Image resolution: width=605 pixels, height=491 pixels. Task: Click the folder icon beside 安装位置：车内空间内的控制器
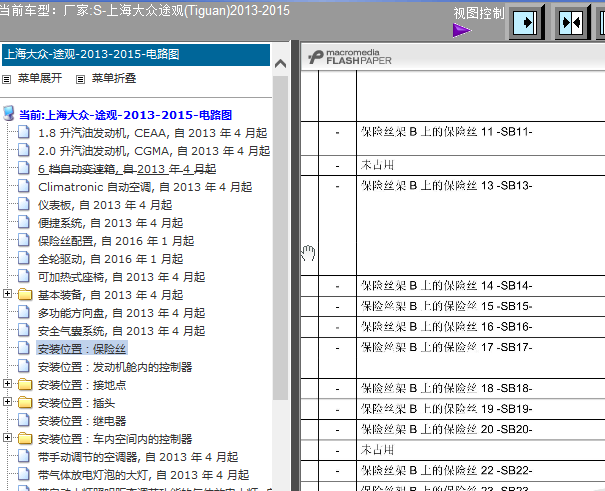click(25, 438)
